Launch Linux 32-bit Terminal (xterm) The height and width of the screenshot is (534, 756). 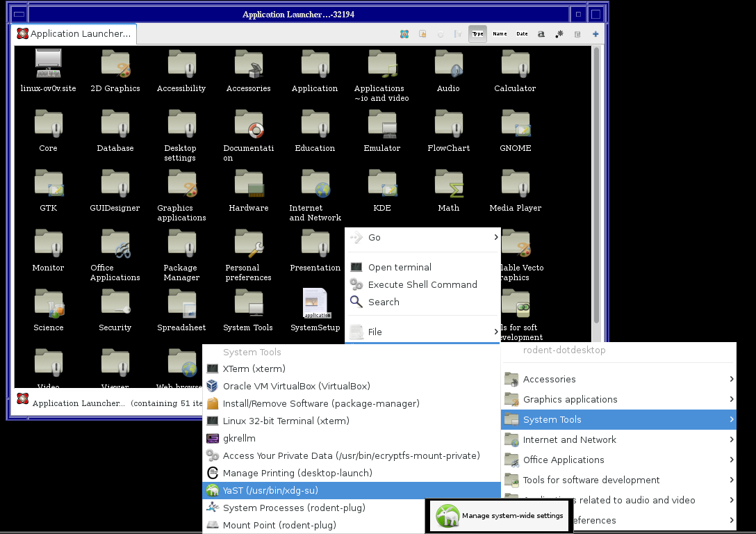352,421
